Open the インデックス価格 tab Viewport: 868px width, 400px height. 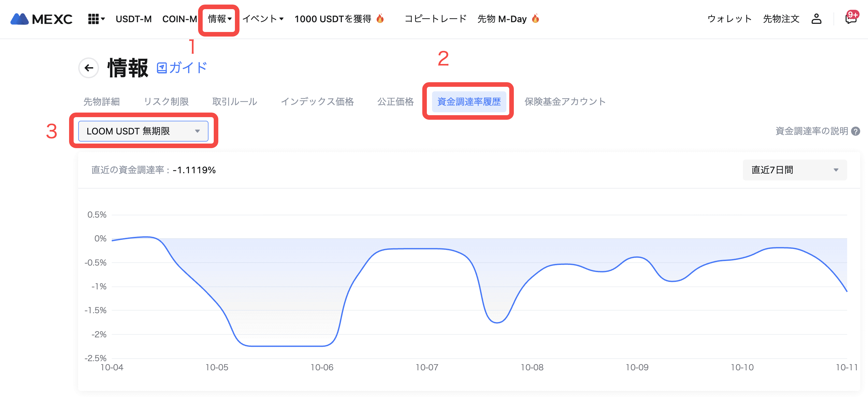[317, 101]
